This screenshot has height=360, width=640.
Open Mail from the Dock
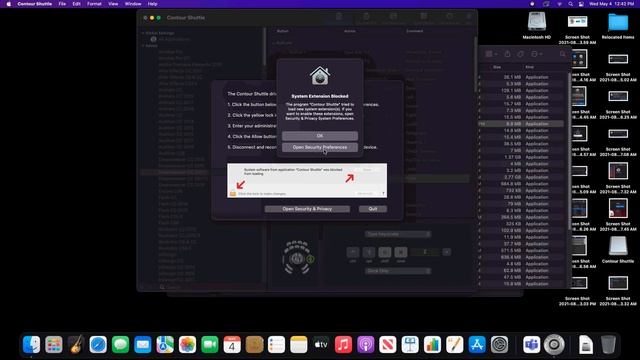coord(142,345)
